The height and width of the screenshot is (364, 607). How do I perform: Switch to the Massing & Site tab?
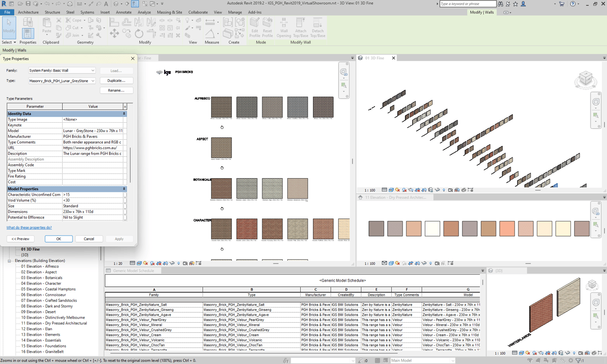coord(169,12)
